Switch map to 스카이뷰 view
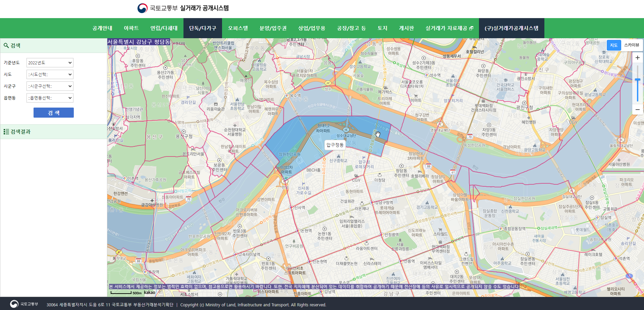Viewport: 644px width, 310px height. (632, 45)
